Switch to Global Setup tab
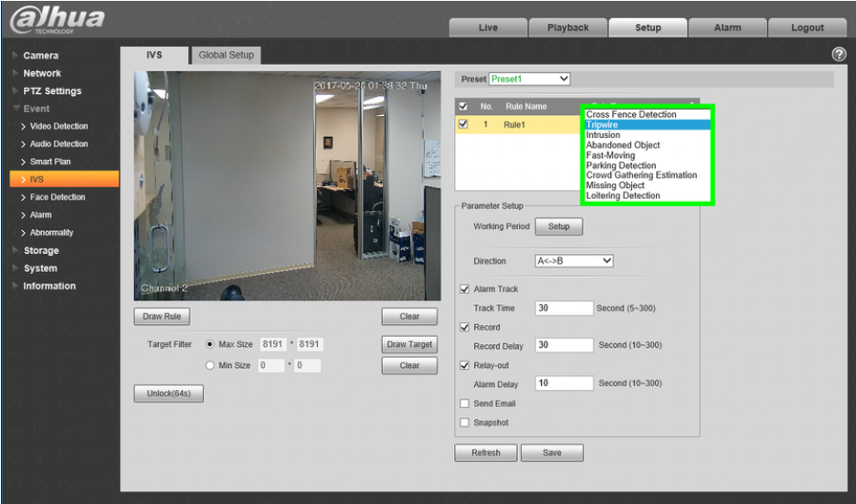Image resolution: width=856 pixels, height=504 pixels. pos(226,55)
